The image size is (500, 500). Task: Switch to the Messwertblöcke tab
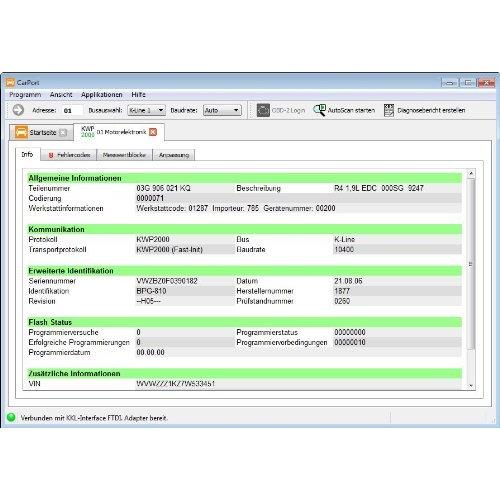[x=124, y=155]
